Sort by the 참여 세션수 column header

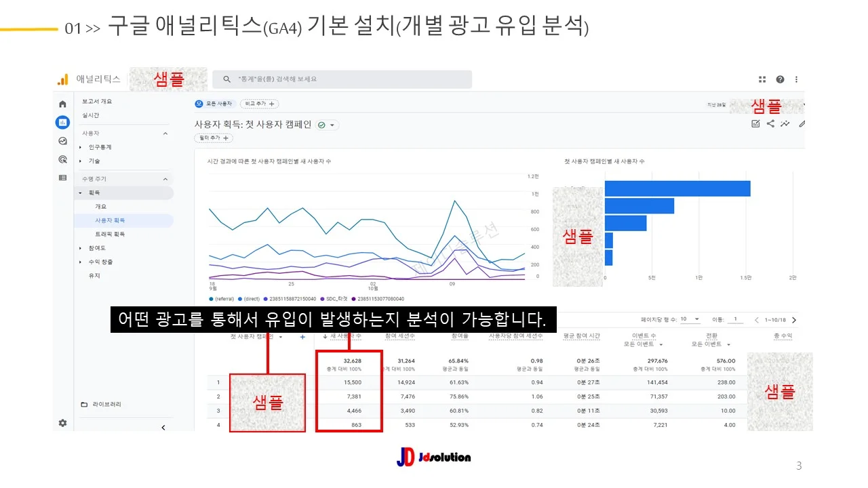pyautogui.click(x=400, y=336)
